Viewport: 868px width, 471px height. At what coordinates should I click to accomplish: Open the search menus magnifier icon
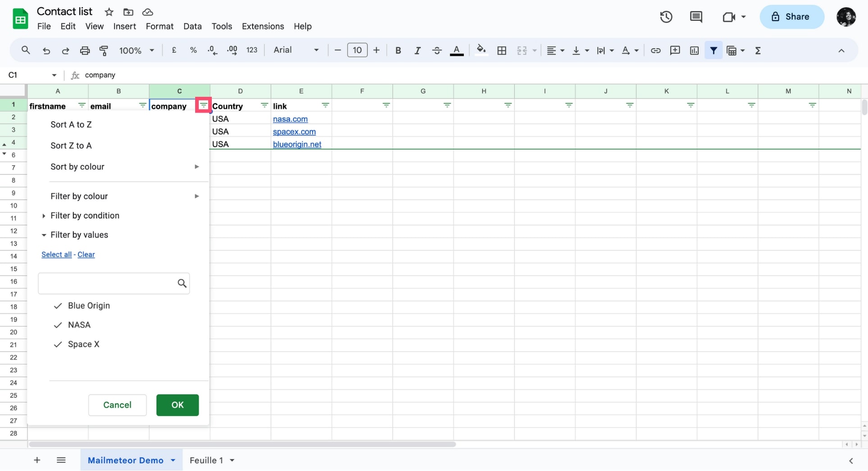26,50
